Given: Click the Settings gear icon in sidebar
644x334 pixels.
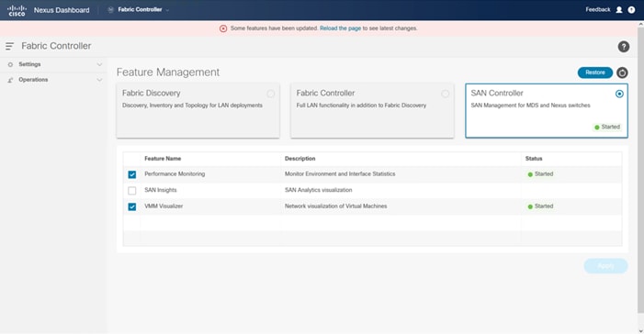Looking at the screenshot, I should click(10, 64).
